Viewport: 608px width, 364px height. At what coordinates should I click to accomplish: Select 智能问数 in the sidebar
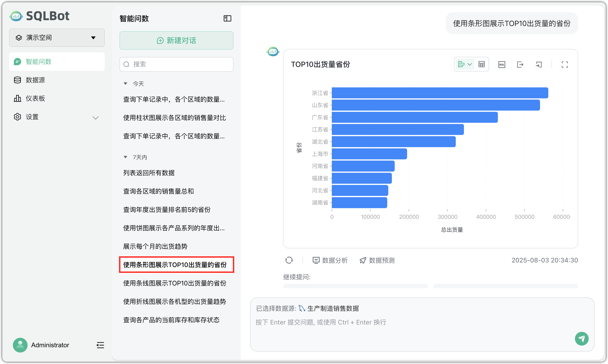39,62
